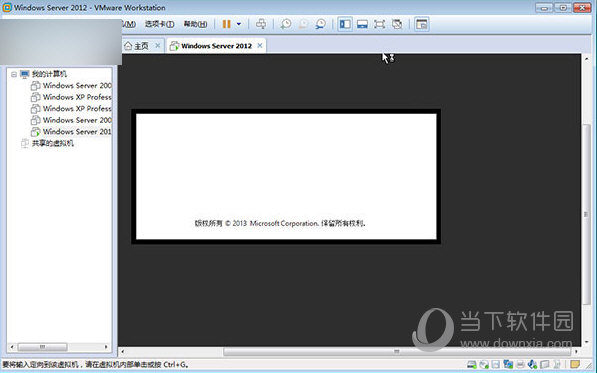Click the Microsoft Corporation copyright text
The height and width of the screenshot is (373, 597).
(280, 223)
